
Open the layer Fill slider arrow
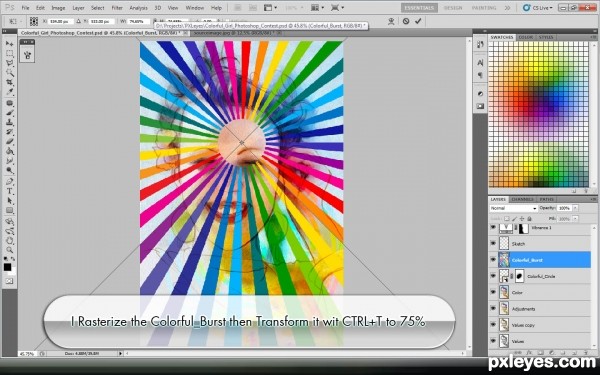[576, 218]
